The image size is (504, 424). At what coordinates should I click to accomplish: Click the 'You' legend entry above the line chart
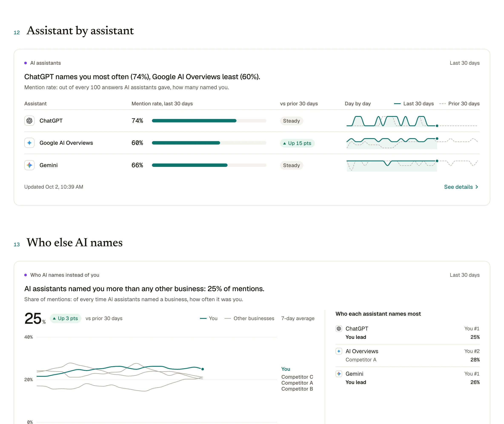point(209,318)
